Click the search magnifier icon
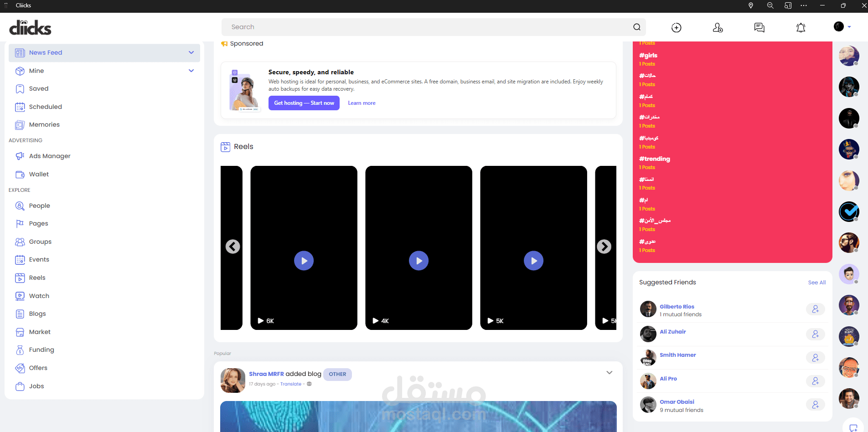This screenshot has height=432, width=868. tap(637, 27)
